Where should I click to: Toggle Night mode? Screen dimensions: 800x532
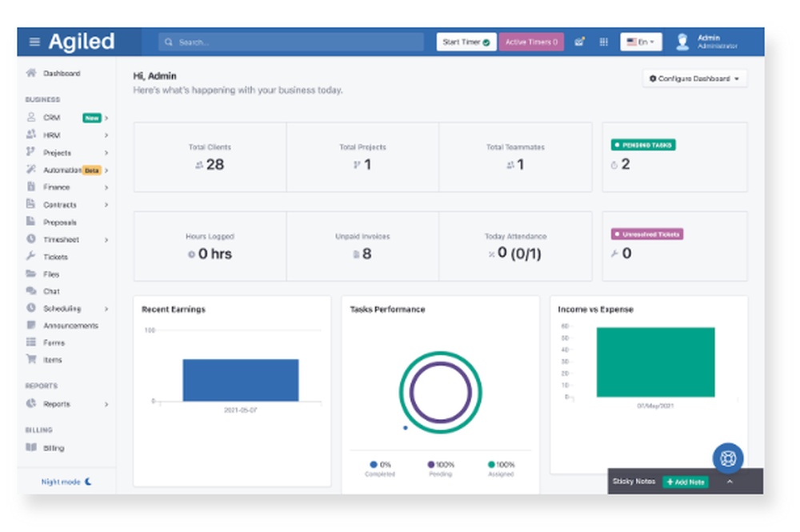66,482
